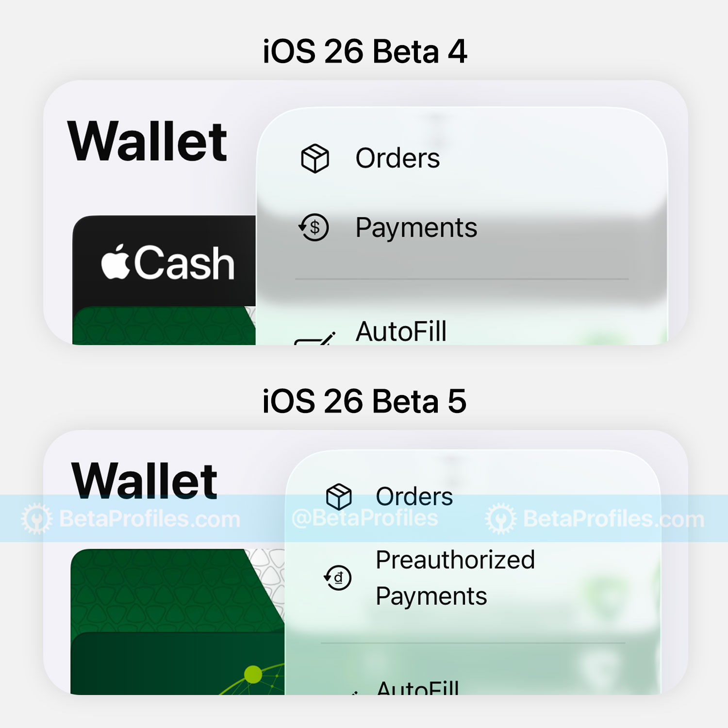Click the Wallet title in Beta 5 screen
The height and width of the screenshot is (728, 728).
point(144,480)
